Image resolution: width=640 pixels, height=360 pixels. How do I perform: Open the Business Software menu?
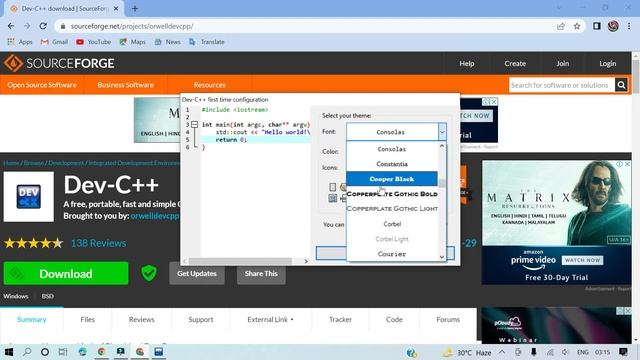coord(125,85)
